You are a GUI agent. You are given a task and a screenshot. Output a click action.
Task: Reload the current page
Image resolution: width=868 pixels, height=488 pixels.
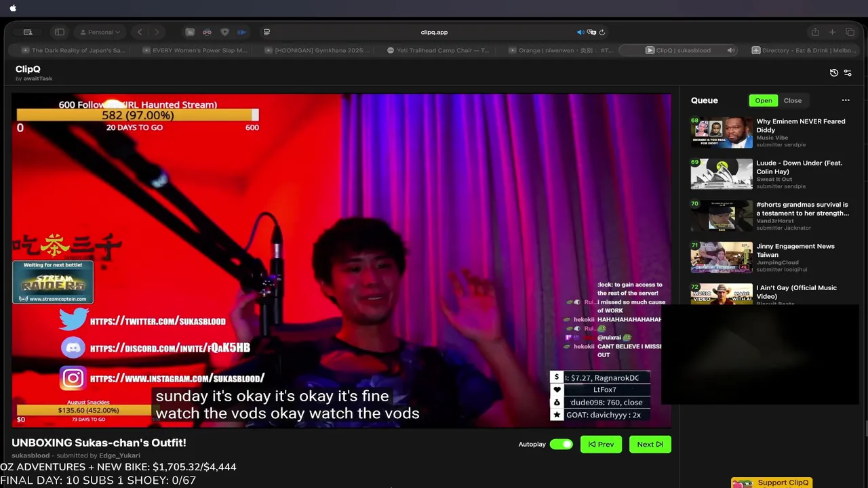coord(601,32)
